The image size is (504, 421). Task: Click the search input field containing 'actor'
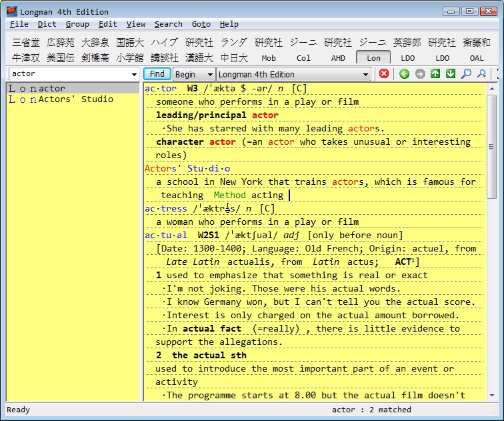(x=69, y=74)
